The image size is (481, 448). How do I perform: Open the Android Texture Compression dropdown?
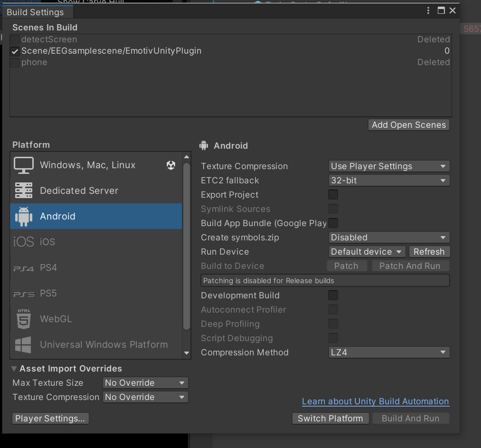(389, 166)
